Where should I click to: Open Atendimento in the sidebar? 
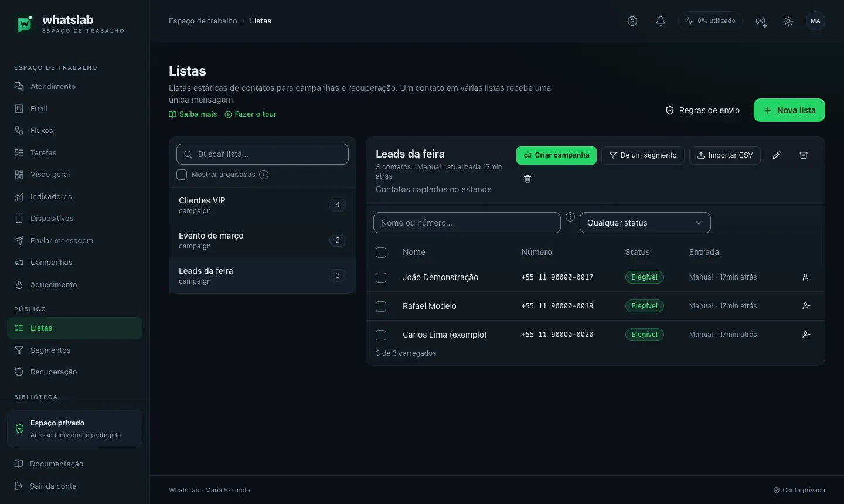74,87
